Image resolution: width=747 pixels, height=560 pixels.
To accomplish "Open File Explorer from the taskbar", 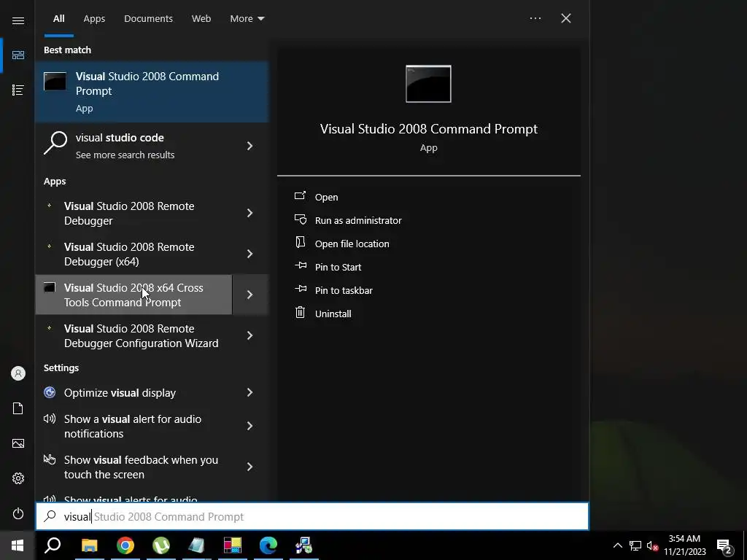I will (89, 545).
